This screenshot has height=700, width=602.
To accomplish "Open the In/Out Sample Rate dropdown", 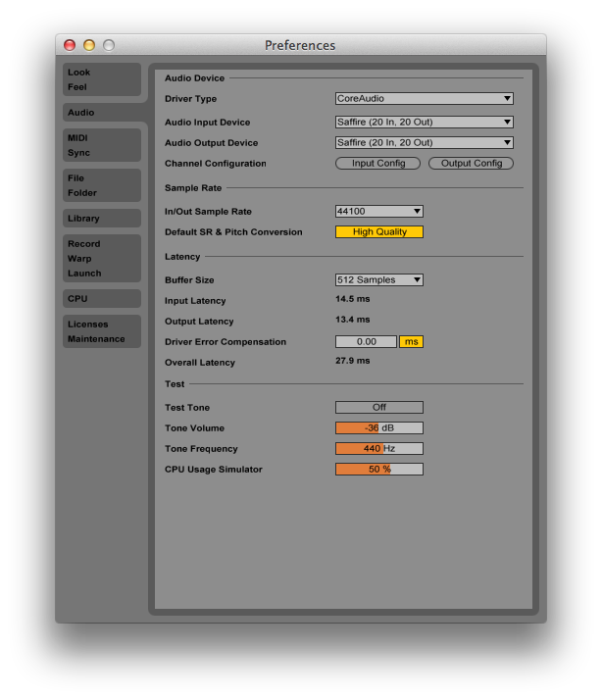I will [379, 211].
